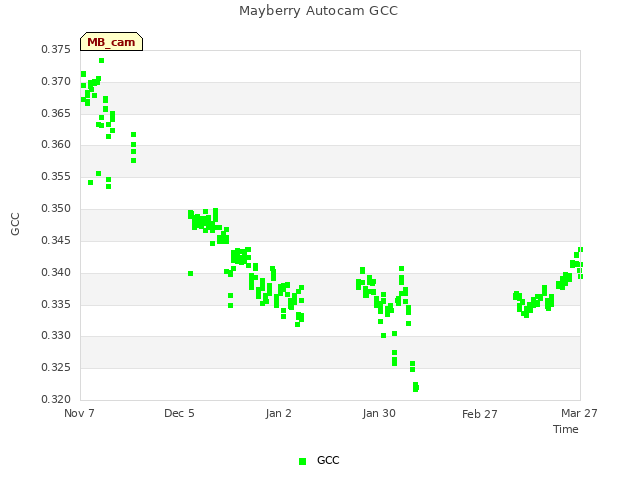Click the lowest data point near 0.322
Viewport: 640px width, 480px height.
coord(416,387)
